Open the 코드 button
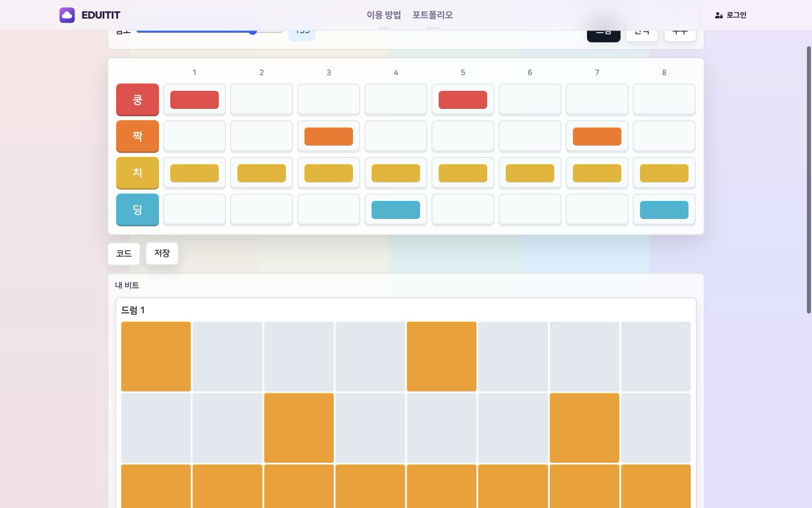This screenshot has height=508, width=812. pyautogui.click(x=124, y=254)
